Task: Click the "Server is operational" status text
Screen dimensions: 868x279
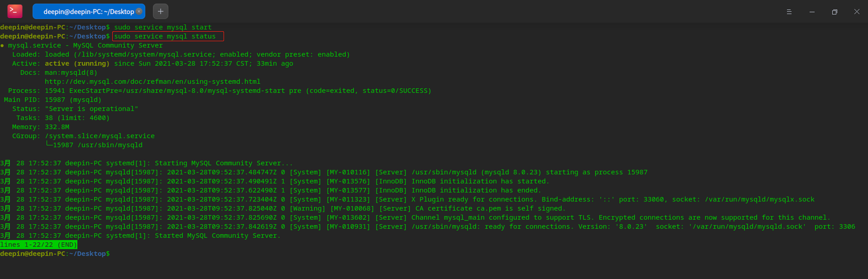Action: (91, 109)
